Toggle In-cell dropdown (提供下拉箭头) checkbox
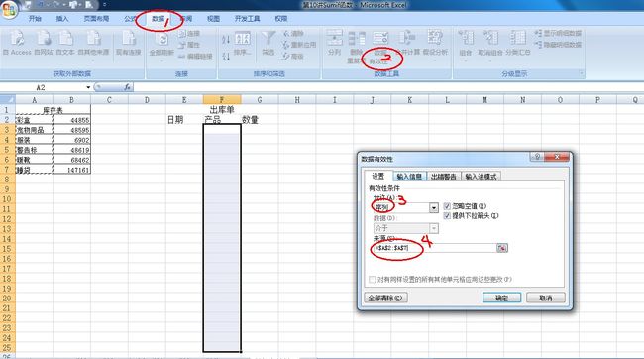Screen dimensions: 644x359 (447, 215)
